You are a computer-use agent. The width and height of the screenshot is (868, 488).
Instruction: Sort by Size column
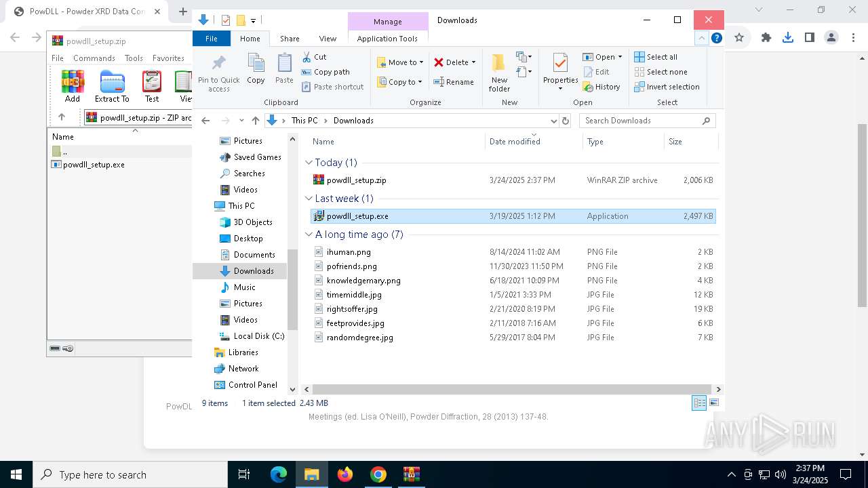point(690,142)
